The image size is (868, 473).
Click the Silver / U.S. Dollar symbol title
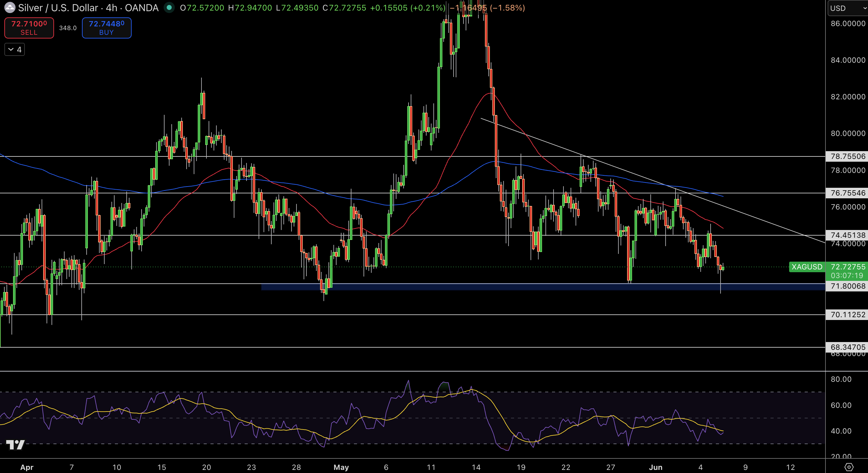pyautogui.click(x=58, y=8)
